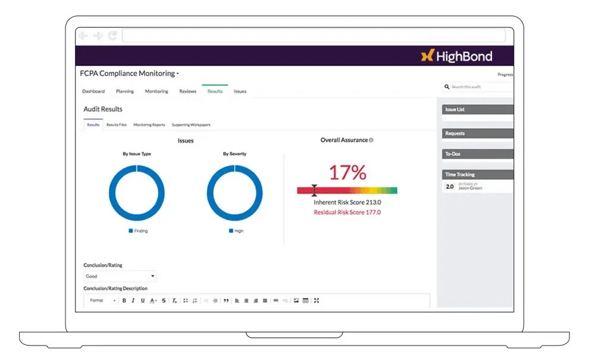
Task: Click the Overall Assurance risk gradient bar
Action: [x=347, y=190]
